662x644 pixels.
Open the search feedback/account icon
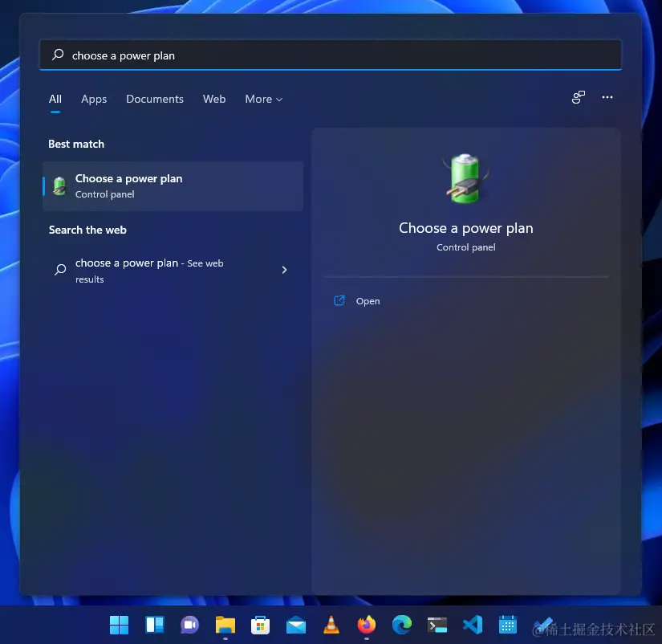tap(579, 97)
